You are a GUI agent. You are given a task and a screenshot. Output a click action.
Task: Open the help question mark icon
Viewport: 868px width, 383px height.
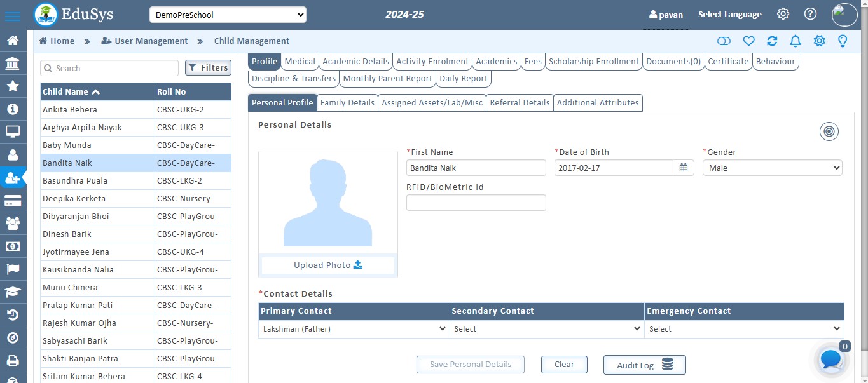tap(810, 14)
